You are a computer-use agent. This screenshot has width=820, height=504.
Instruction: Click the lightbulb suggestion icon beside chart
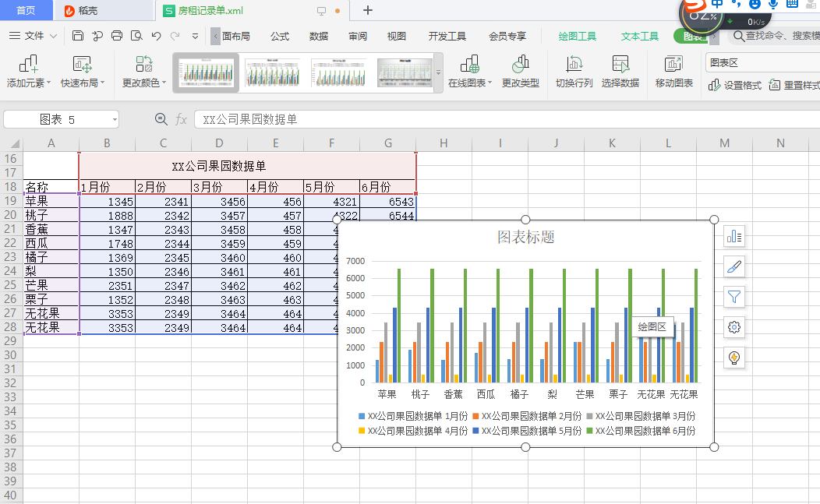pyautogui.click(x=734, y=358)
